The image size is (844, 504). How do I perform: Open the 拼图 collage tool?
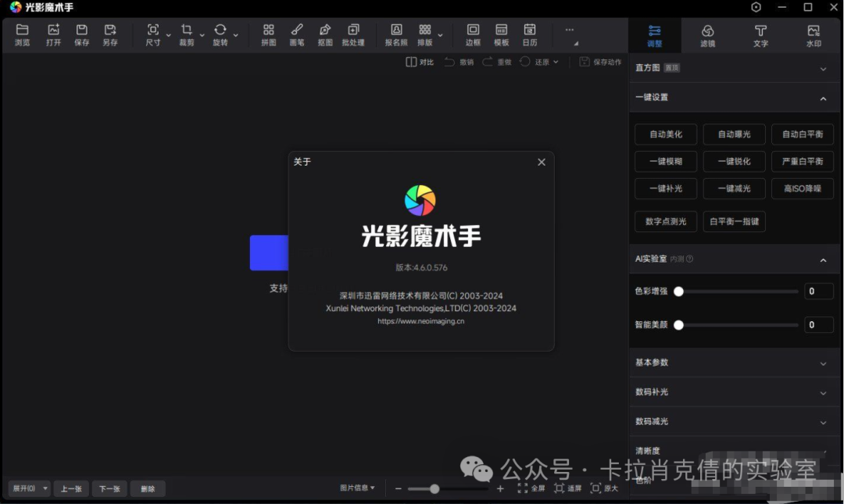tap(269, 34)
